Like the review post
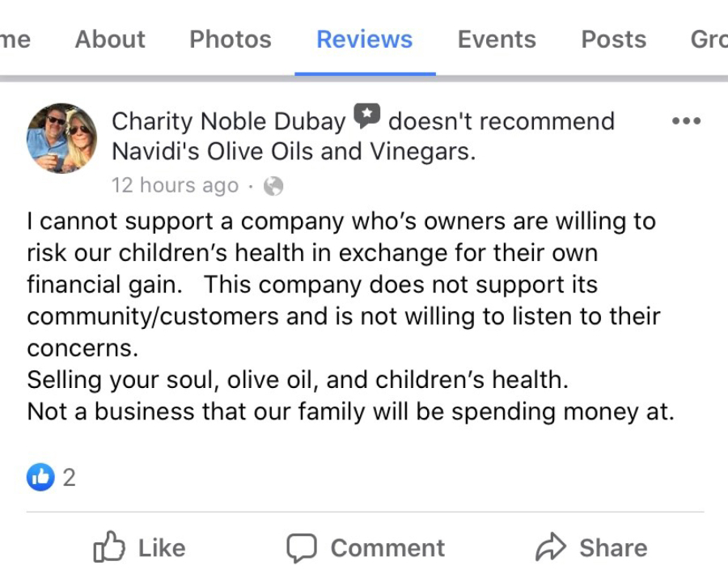Viewport: 728px width, 582px height. [x=140, y=548]
